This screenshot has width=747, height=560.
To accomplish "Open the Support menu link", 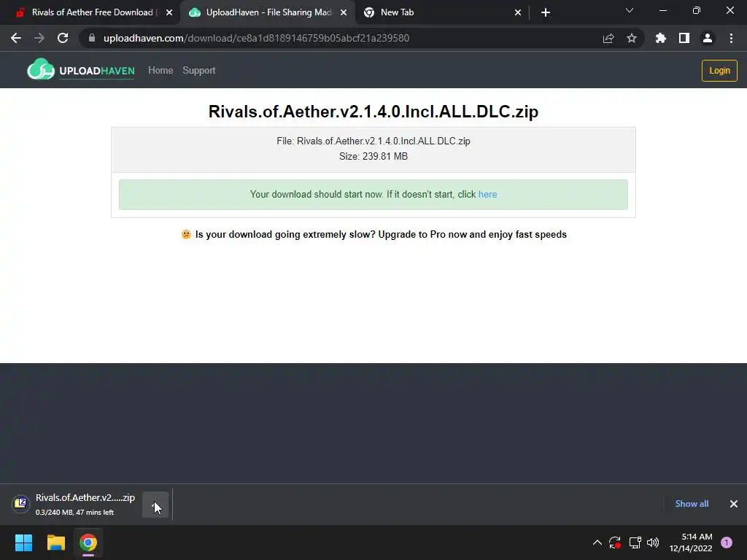I will pyautogui.click(x=199, y=71).
